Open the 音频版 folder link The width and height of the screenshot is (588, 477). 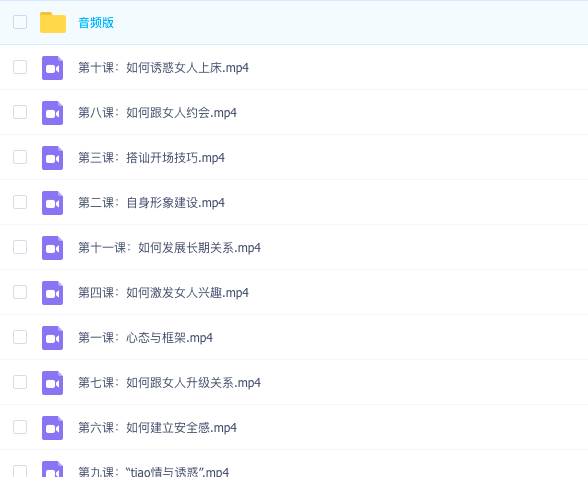click(x=96, y=22)
